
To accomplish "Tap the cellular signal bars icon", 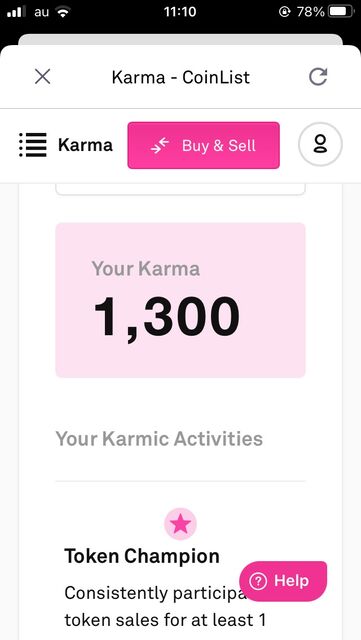I will [16, 12].
